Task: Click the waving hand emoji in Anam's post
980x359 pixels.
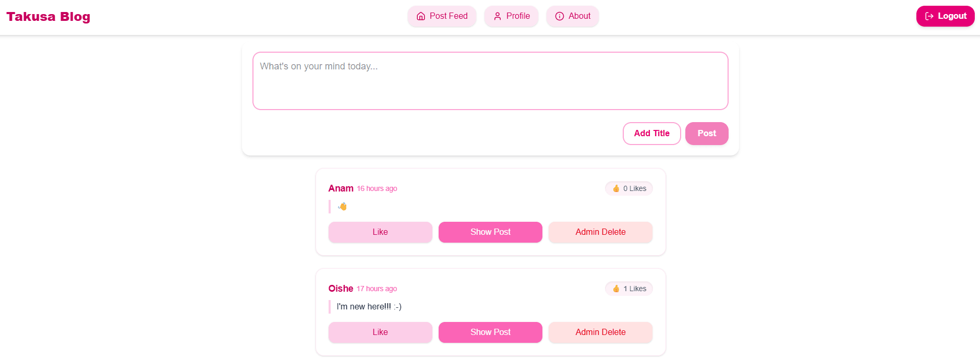Action: pyautogui.click(x=343, y=207)
